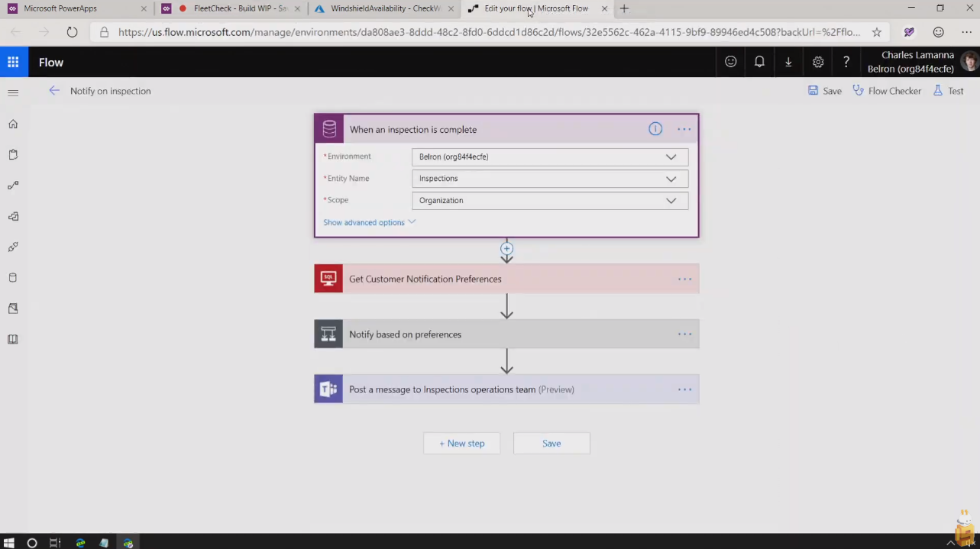Open the Environment dropdown
Viewport: 980px width, 549px height.
pos(549,157)
